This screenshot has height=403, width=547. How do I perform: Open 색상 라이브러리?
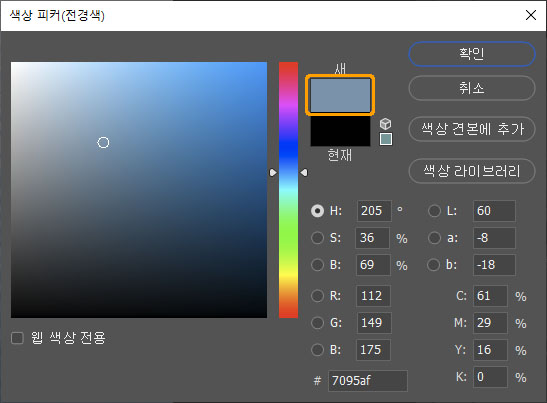472,171
